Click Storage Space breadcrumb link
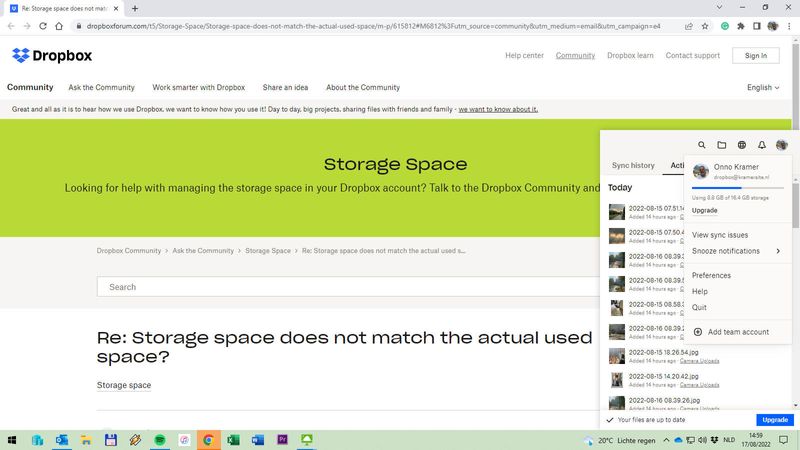The height and width of the screenshot is (450, 800). [267, 251]
